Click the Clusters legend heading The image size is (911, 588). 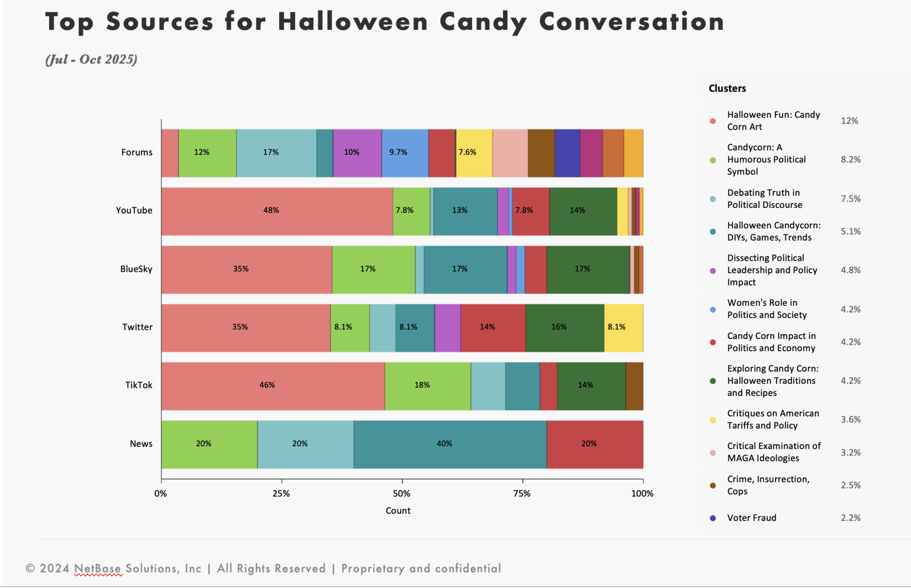click(x=727, y=88)
